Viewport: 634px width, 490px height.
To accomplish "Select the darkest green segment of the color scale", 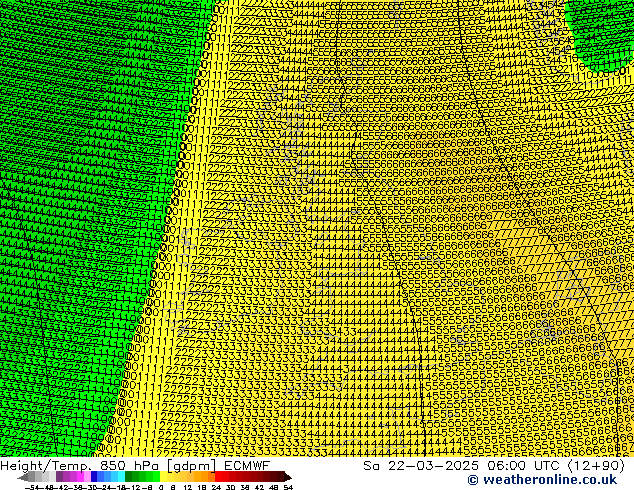I will pyautogui.click(x=128, y=477).
